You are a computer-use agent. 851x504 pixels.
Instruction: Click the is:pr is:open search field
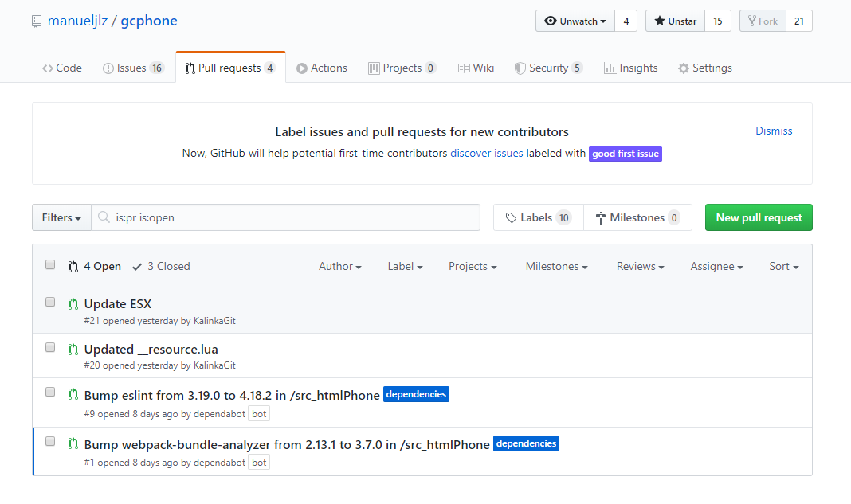coord(286,217)
